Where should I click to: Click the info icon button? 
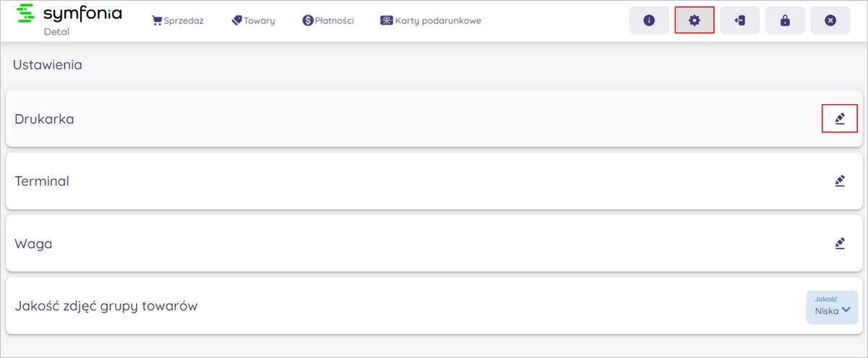[649, 21]
